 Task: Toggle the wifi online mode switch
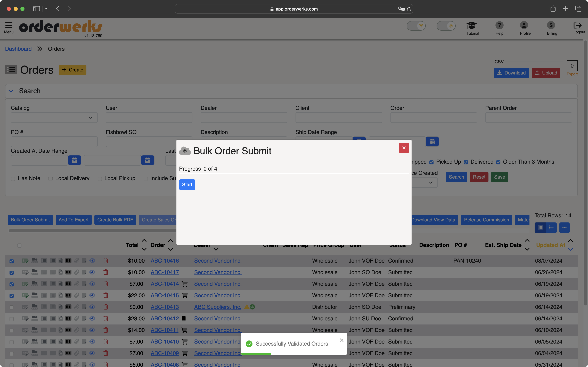click(416, 26)
